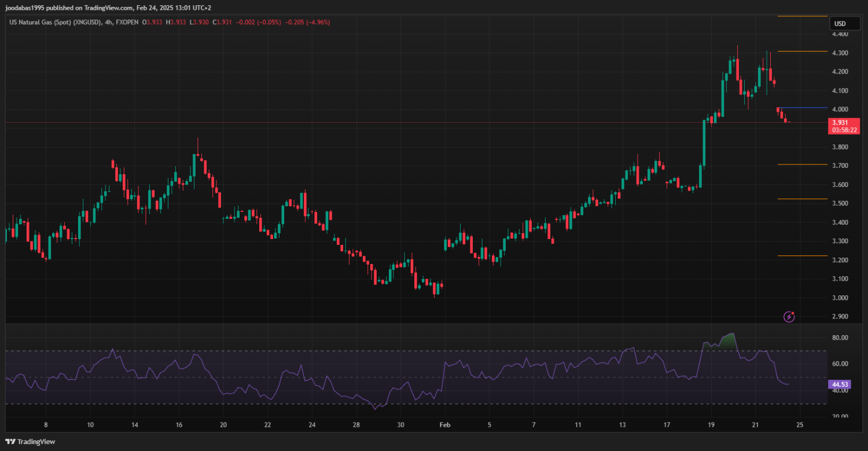
Task: Select the orange horizontal line at 4.300
Action: point(803,52)
